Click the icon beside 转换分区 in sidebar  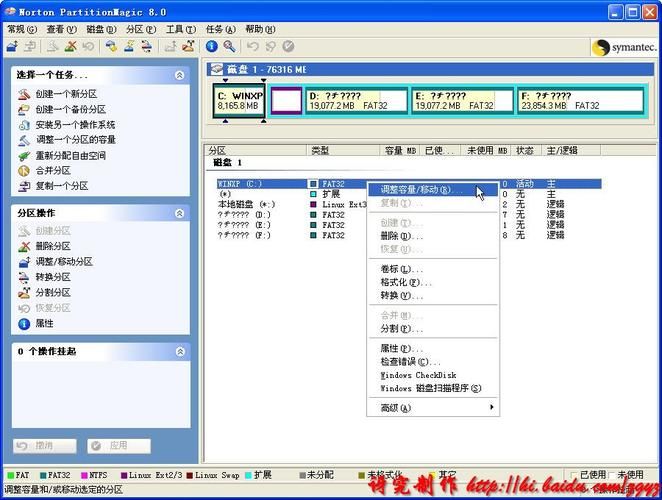click(x=24, y=277)
